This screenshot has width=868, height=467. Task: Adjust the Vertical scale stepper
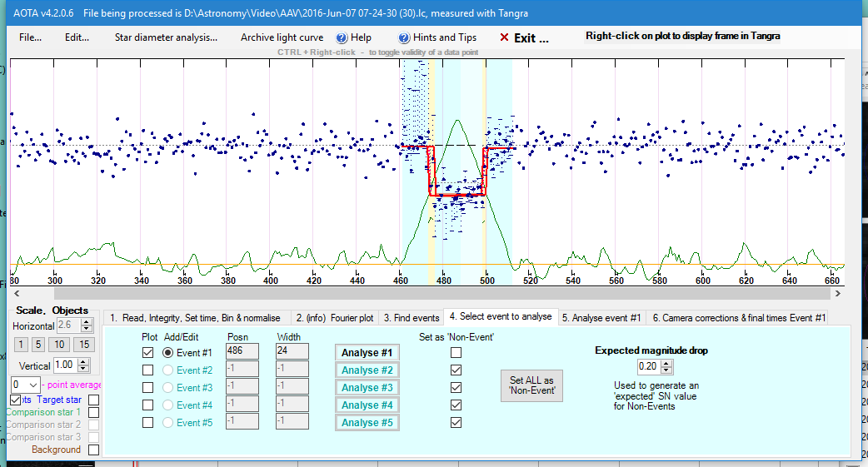[83, 365]
